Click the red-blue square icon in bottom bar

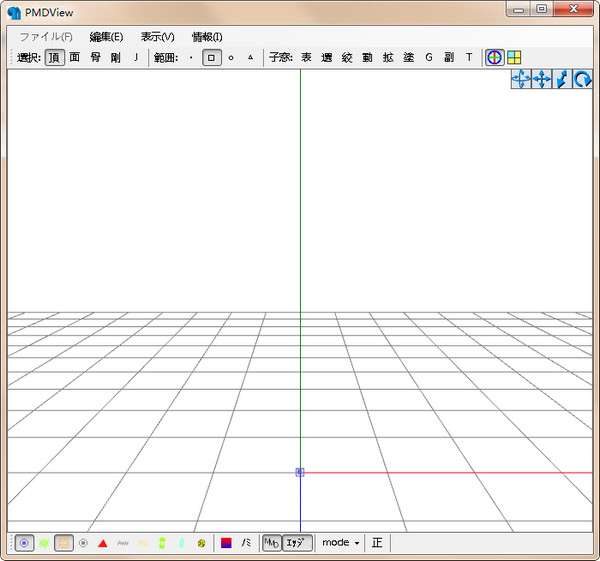coord(226,543)
